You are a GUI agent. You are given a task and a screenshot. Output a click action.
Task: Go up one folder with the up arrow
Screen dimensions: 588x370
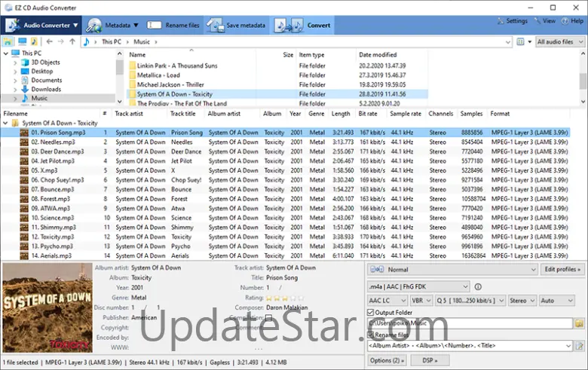tap(72, 41)
